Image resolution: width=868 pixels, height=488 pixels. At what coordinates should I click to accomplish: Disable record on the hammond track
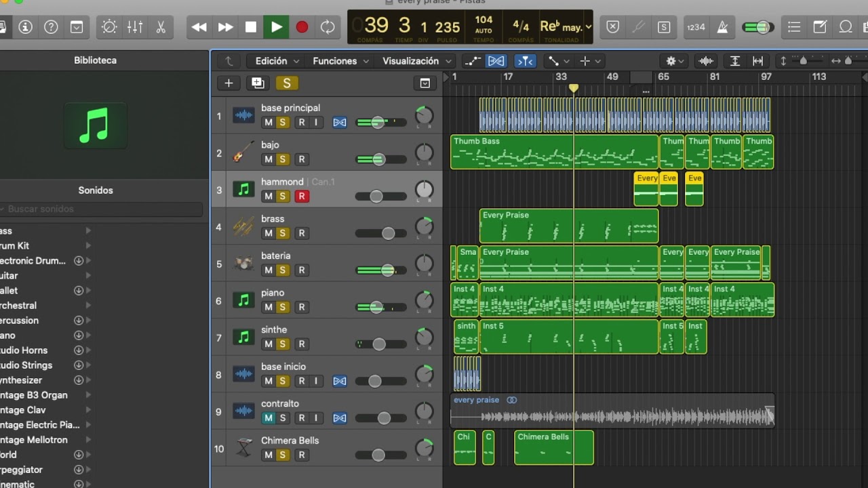click(x=302, y=197)
